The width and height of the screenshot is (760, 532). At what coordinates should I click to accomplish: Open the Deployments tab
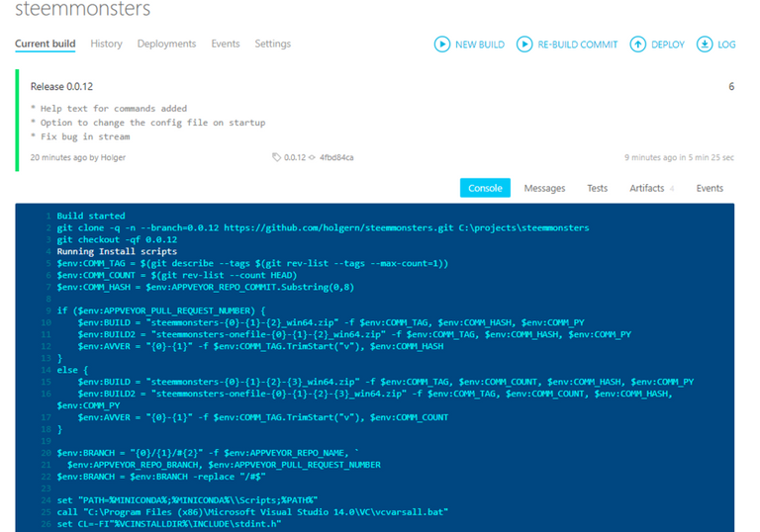coord(166,44)
